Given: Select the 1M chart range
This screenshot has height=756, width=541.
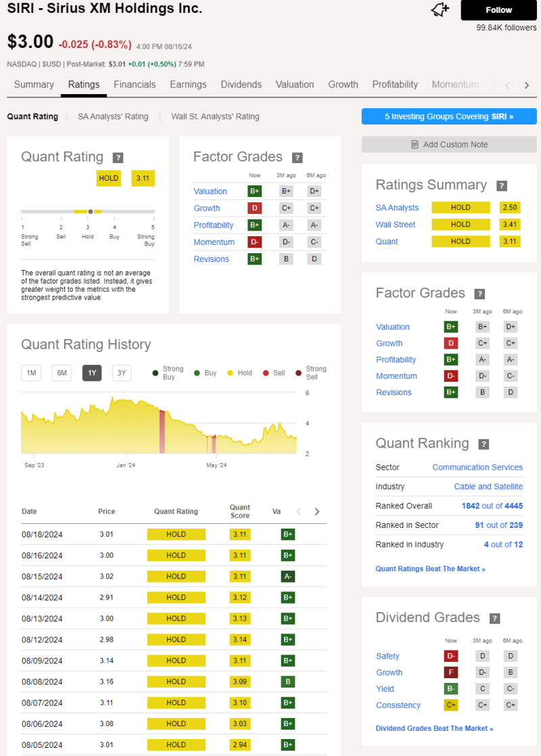Looking at the screenshot, I should click(x=31, y=373).
